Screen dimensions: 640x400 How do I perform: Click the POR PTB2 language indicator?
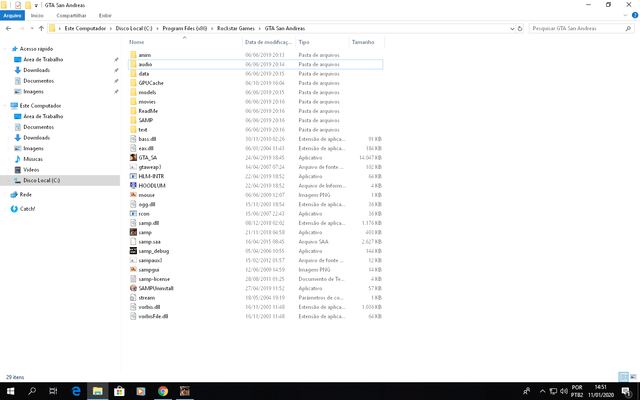point(577,391)
